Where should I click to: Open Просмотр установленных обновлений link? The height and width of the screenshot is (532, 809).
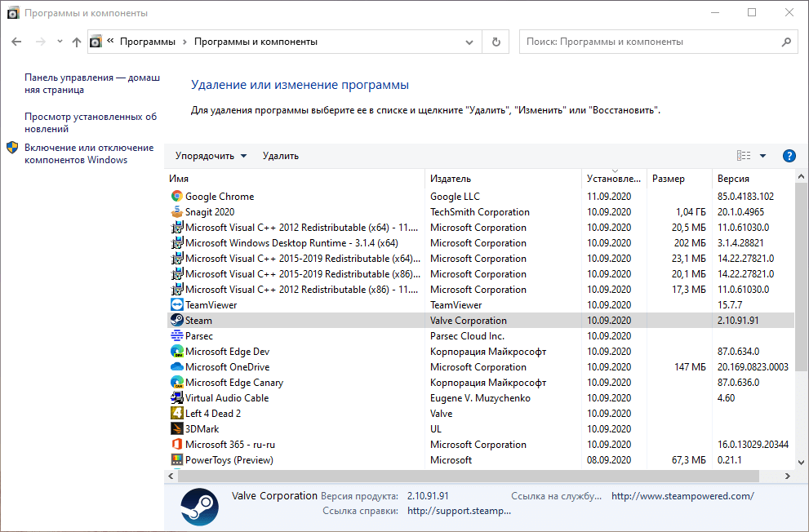tap(91, 122)
